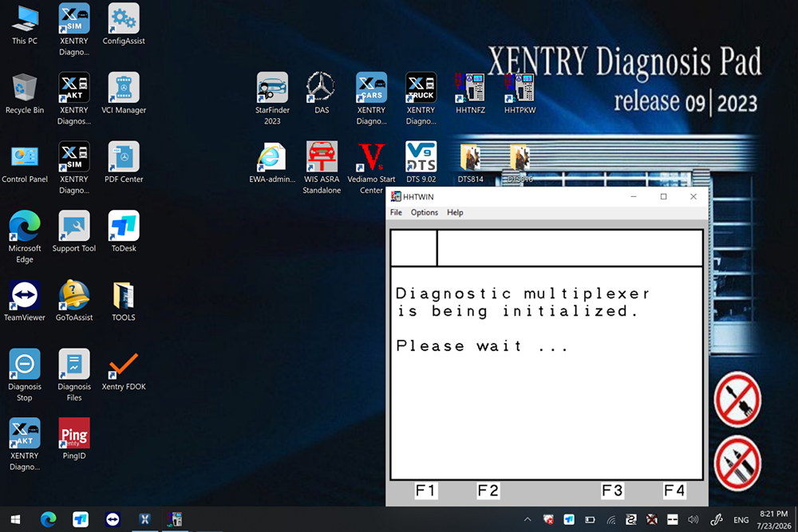
Task: Click the crossed-out plug VCI status icon
Action: [x=737, y=400]
